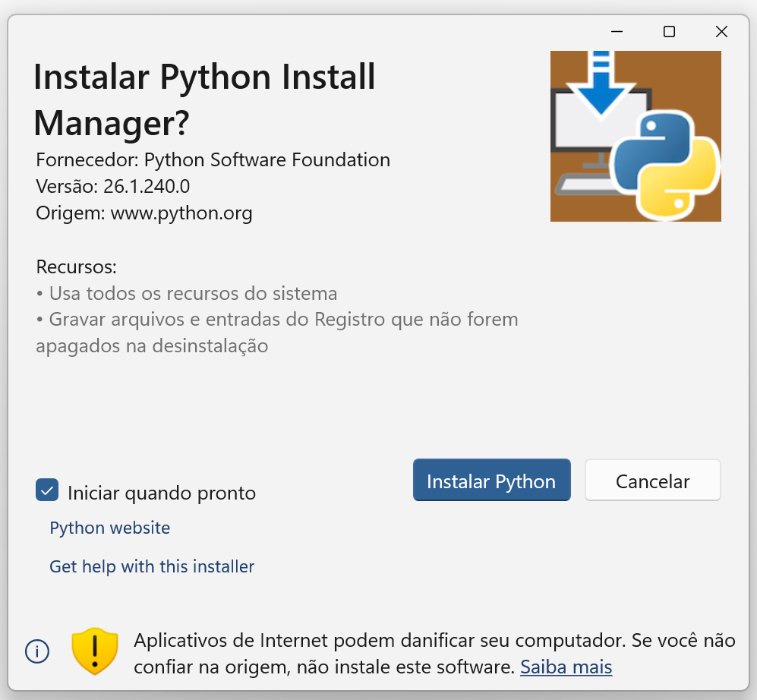Select the Aplicativos de Internet warning text
Viewport: 757px width, 700px height.
click(x=434, y=654)
